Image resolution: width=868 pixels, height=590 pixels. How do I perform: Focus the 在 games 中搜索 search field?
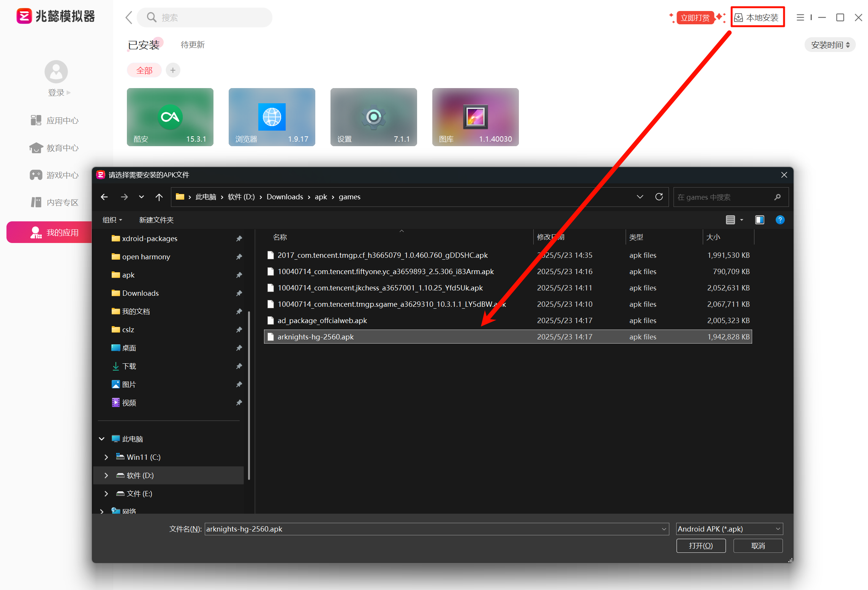point(730,197)
